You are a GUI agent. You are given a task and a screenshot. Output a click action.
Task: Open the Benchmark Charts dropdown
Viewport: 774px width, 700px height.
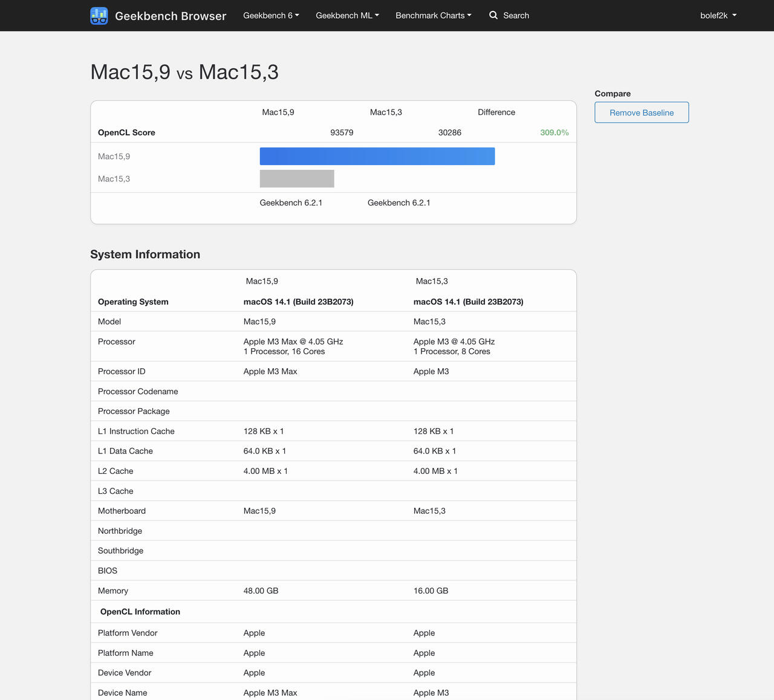tap(433, 15)
